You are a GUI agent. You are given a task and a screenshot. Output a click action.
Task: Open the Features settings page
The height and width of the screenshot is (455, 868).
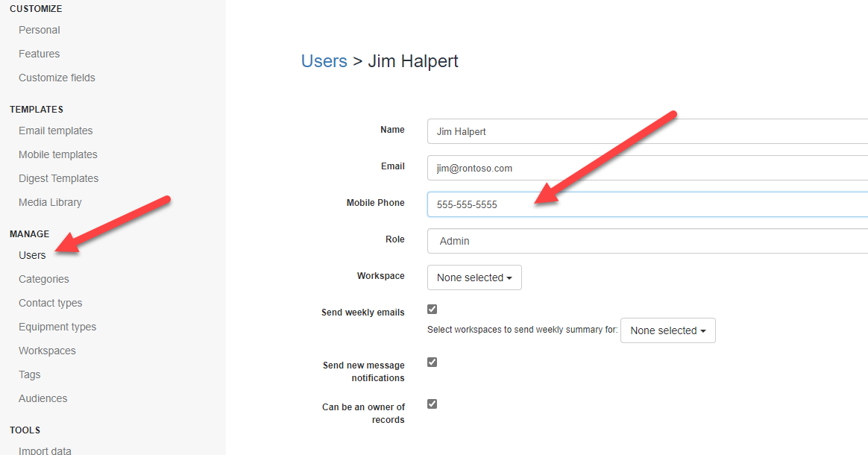(x=40, y=54)
